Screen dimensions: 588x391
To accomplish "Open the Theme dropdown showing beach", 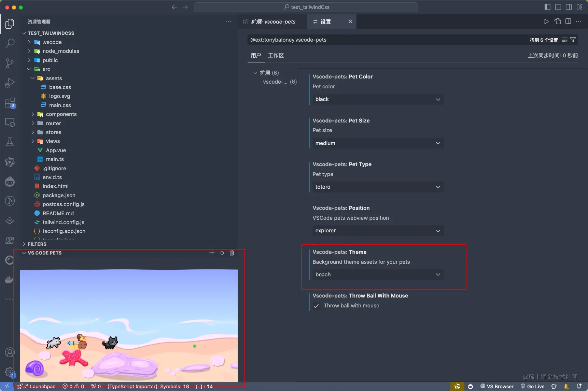I will click(378, 275).
